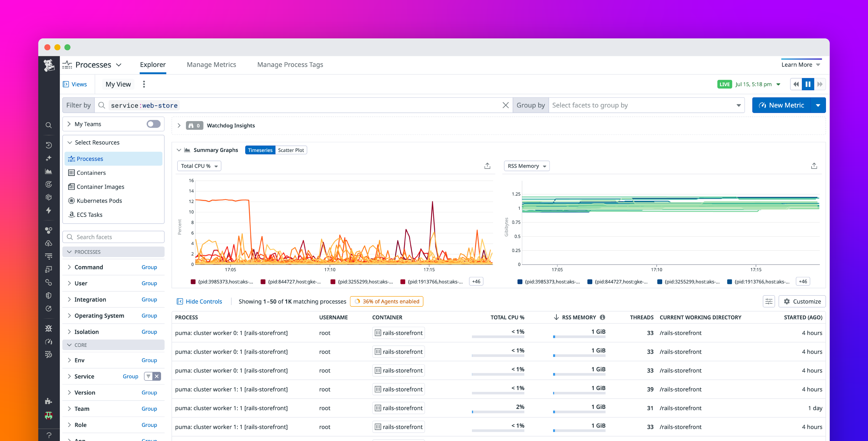Image resolution: width=868 pixels, height=441 pixels.
Task: Open the Total CPU % metric dropdown
Action: (x=199, y=165)
